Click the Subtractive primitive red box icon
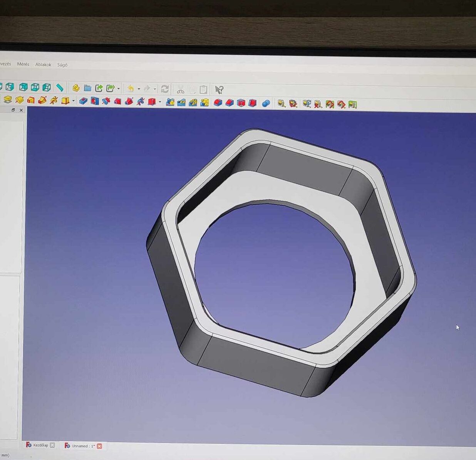The width and height of the screenshot is (476, 460). [152, 102]
